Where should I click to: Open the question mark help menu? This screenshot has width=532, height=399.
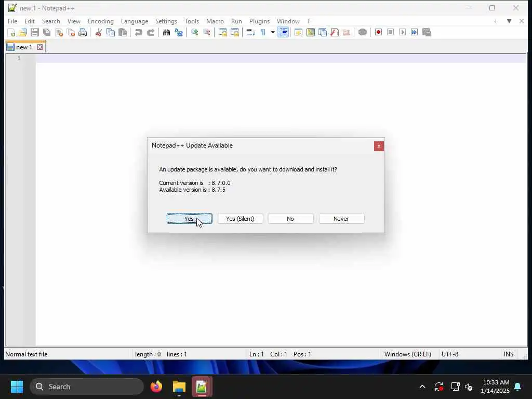click(x=308, y=21)
